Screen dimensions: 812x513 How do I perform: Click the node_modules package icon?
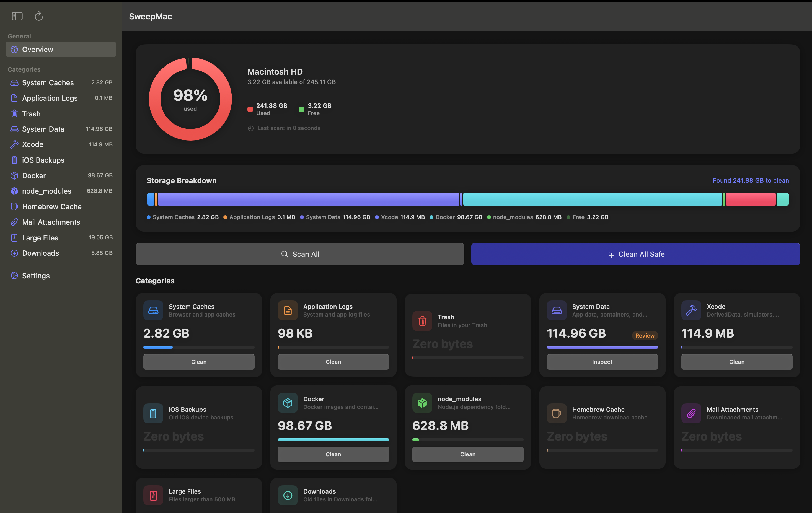coord(422,403)
